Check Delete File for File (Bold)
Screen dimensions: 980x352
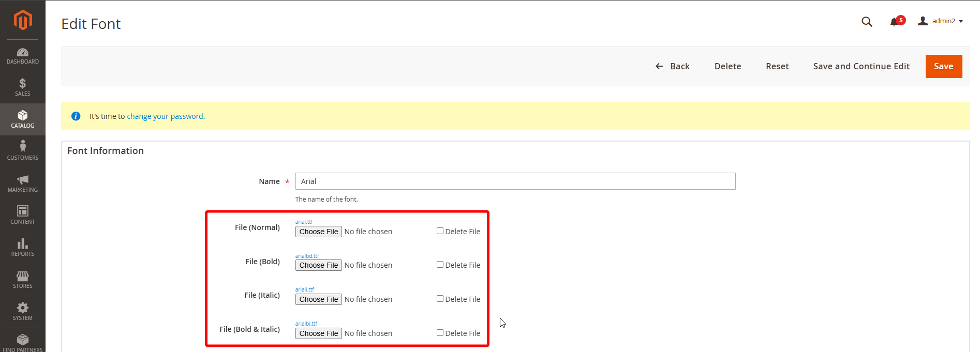click(x=440, y=265)
